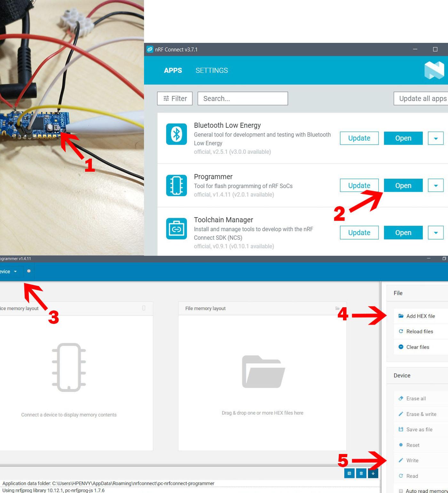The height and width of the screenshot is (493, 448).
Task: Click the Search apps input field
Action: pyautogui.click(x=243, y=98)
